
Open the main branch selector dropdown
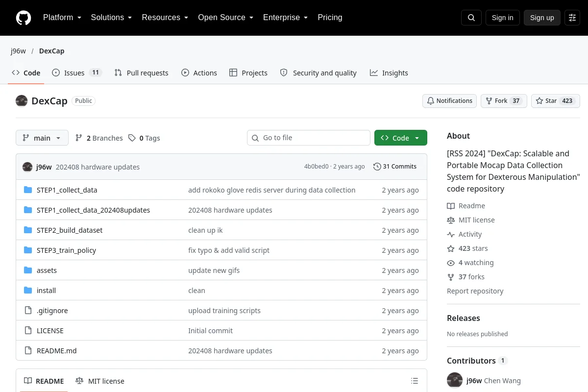42,138
